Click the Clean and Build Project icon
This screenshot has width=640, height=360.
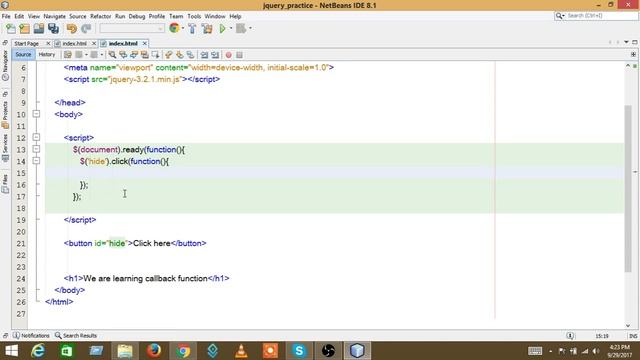(x=207, y=29)
